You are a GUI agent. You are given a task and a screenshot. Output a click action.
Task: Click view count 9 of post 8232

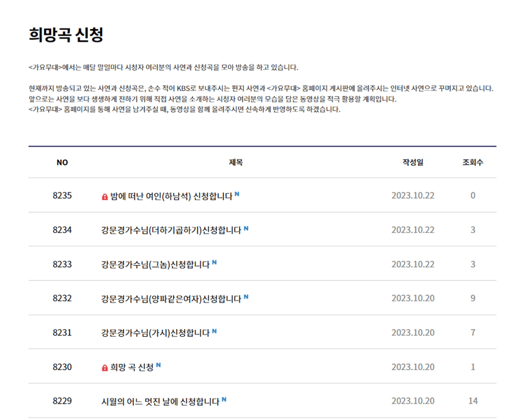pos(473,298)
